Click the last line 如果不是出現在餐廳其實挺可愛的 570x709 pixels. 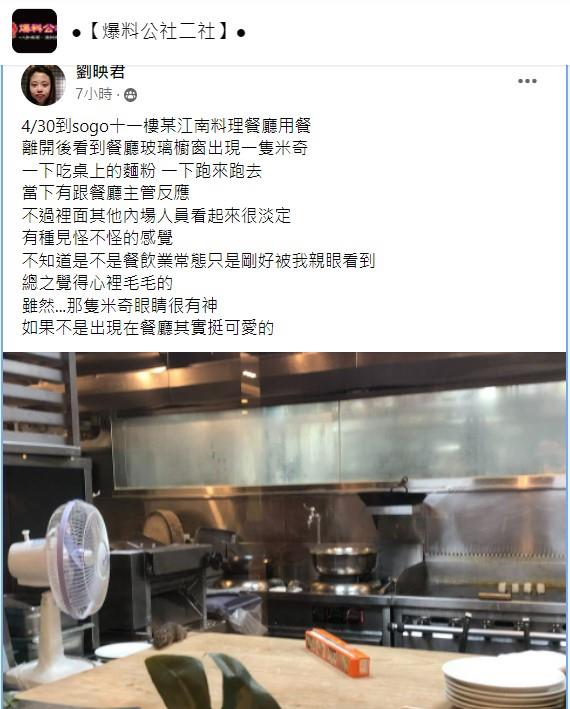(148, 327)
